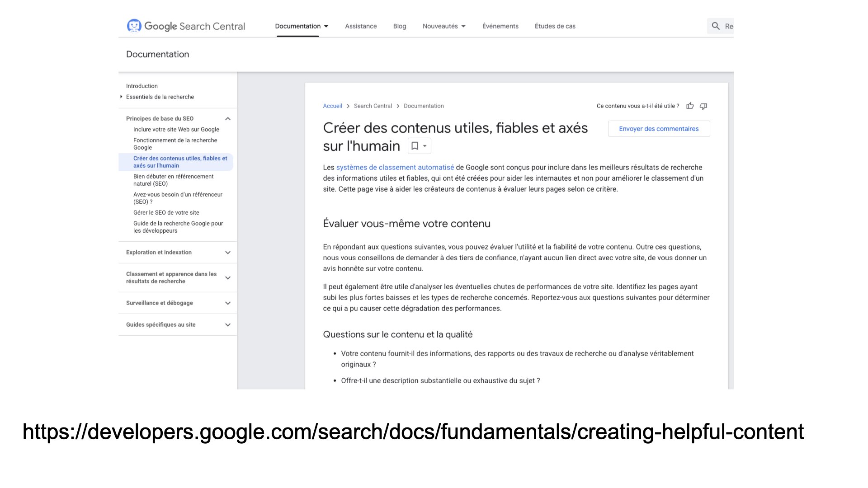
Task: Click the Documentation breadcrumb link
Action: coord(424,106)
